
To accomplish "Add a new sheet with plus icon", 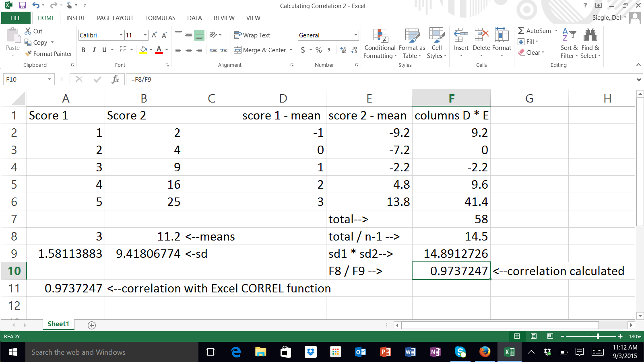I will pos(92,325).
